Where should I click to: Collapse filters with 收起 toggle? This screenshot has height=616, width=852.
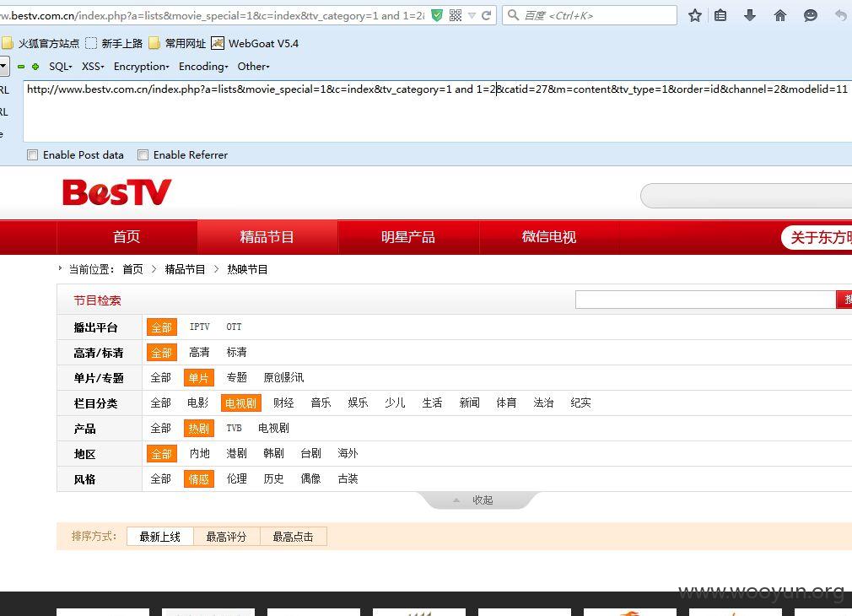click(477, 500)
